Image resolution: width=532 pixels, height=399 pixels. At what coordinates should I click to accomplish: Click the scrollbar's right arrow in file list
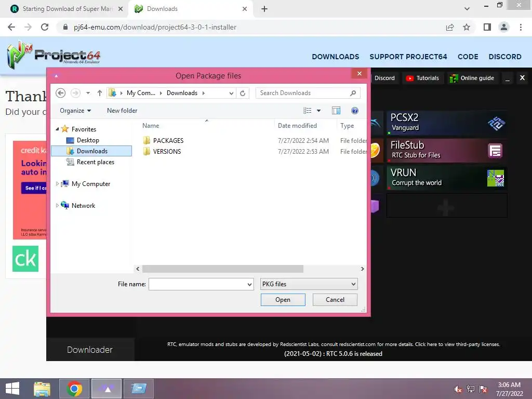tap(362, 269)
